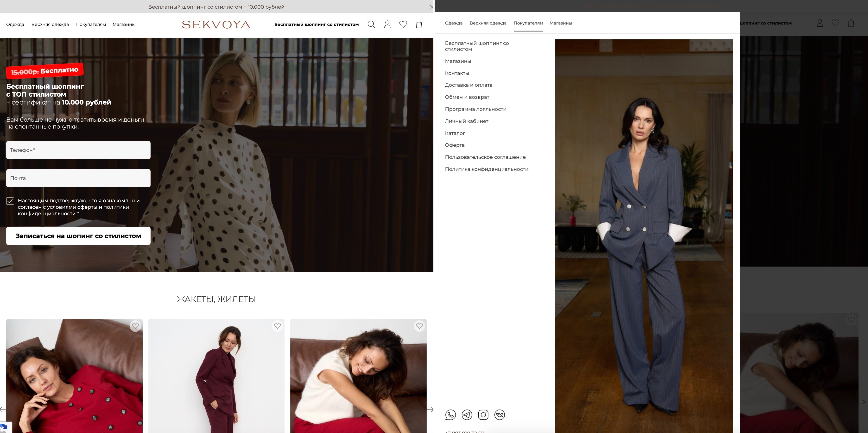Click the search magnifier icon in the header
868x433 pixels.
371,24
